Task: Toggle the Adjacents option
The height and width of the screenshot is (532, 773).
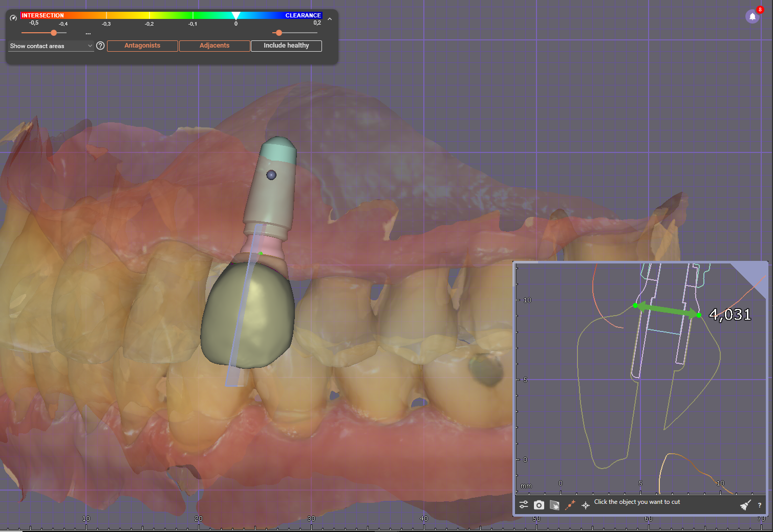Action: point(214,46)
